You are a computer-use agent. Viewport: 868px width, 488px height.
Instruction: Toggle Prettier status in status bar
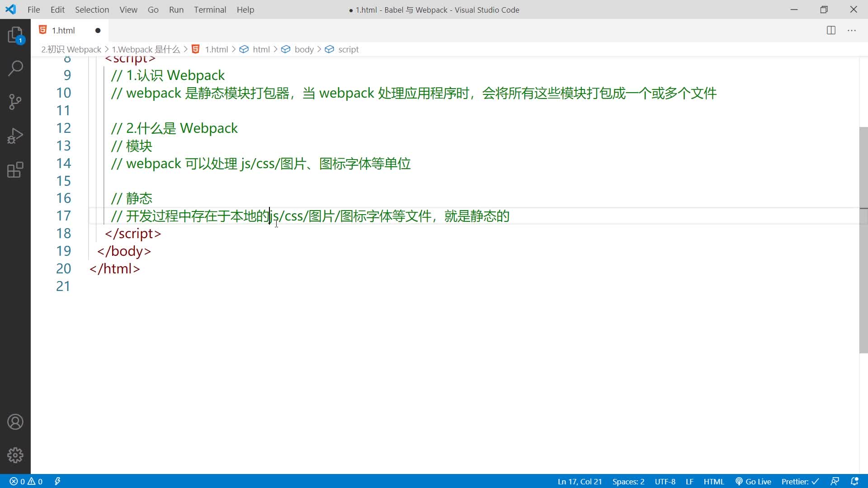coord(800,481)
